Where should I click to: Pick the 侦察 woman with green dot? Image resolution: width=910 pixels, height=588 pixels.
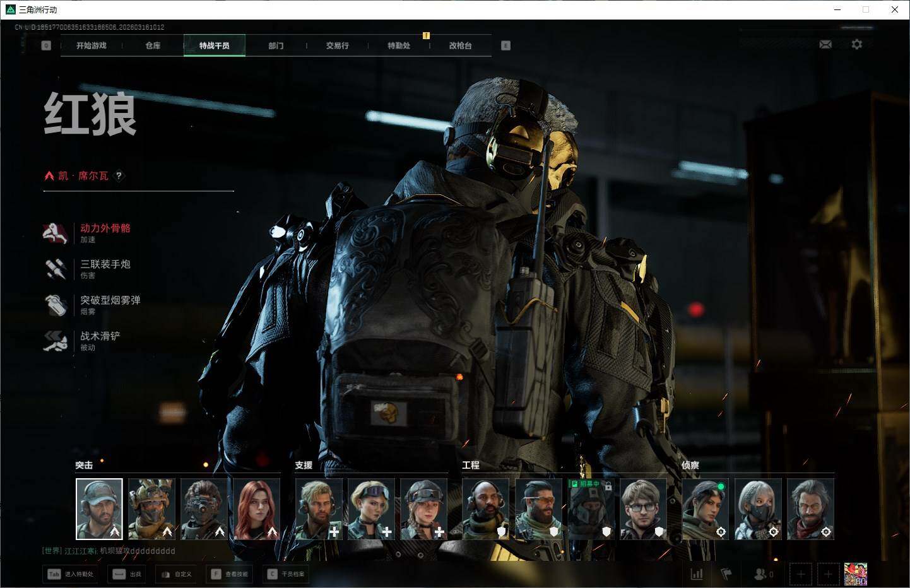point(706,509)
